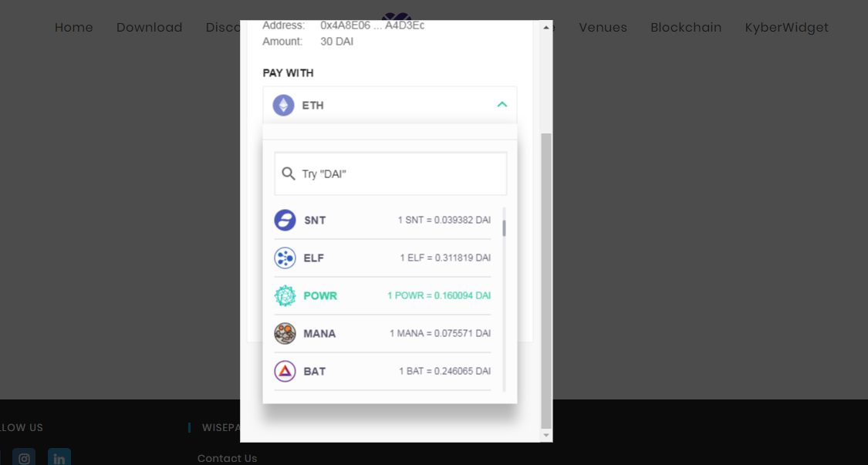Click the Download navigation link
The height and width of the screenshot is (465, 868).
point(149,28)
